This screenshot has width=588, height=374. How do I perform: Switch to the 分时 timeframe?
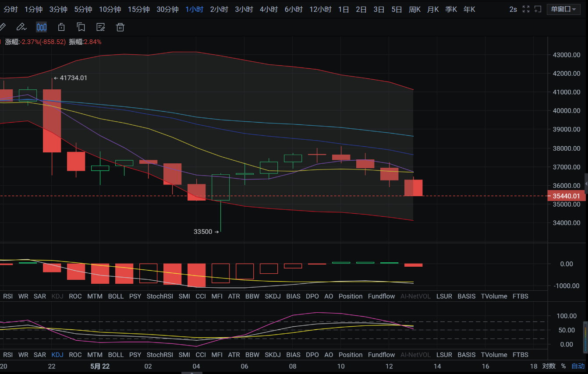(x=11, y=9)
